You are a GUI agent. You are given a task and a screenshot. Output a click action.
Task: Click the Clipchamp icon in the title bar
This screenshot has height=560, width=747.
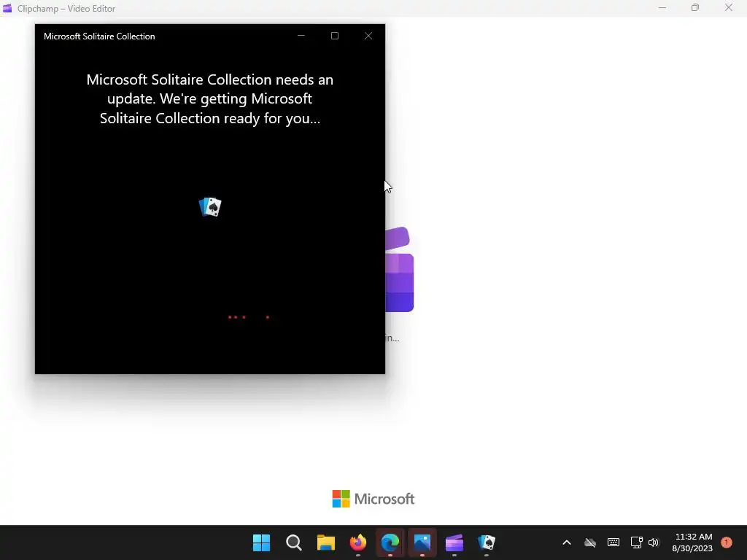pyautogui.click(x=7, y=8)
